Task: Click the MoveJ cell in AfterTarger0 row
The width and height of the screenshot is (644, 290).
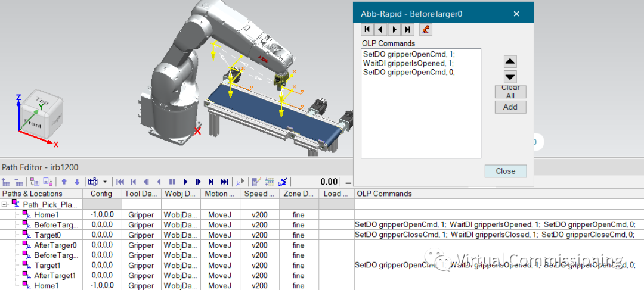Action: (x=220, y=245)
